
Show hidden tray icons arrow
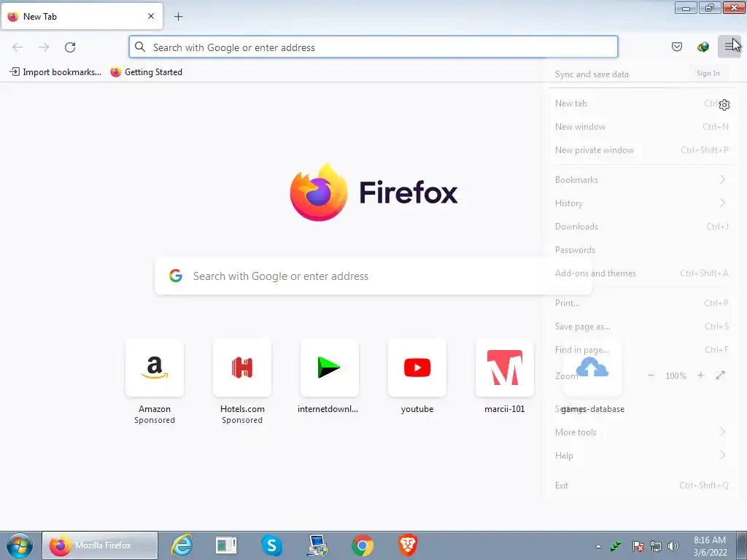598,546
